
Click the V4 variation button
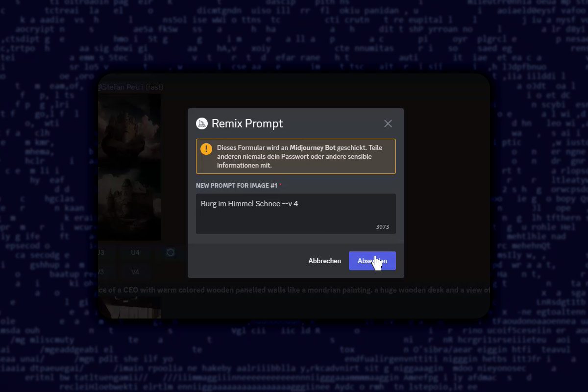(135, 272)
